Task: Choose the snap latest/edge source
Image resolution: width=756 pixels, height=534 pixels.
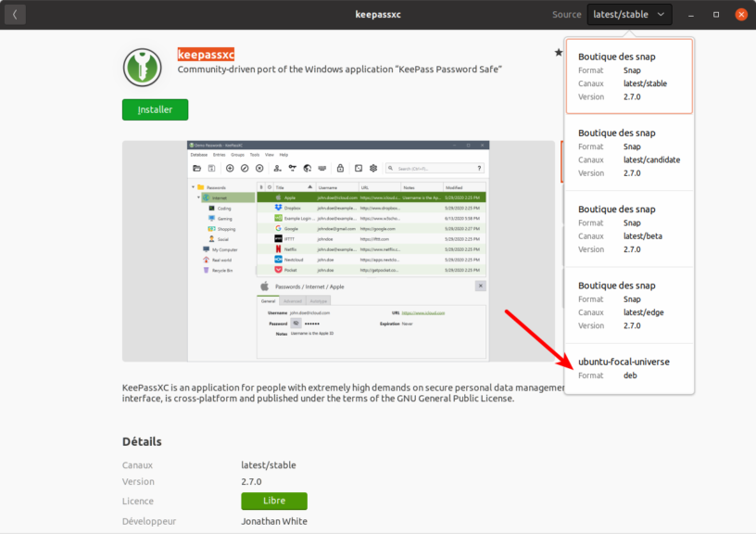Action: click(x=629, y=305)
